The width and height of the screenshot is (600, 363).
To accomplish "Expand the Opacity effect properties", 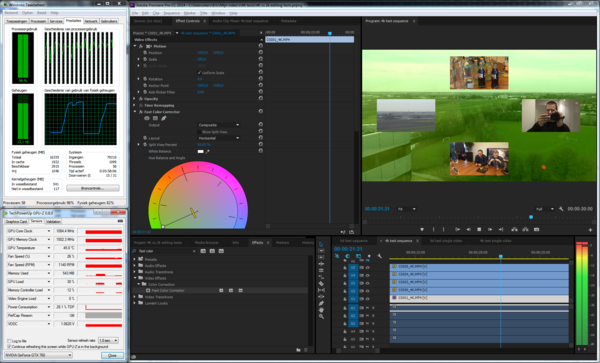I will pos(135,99).
